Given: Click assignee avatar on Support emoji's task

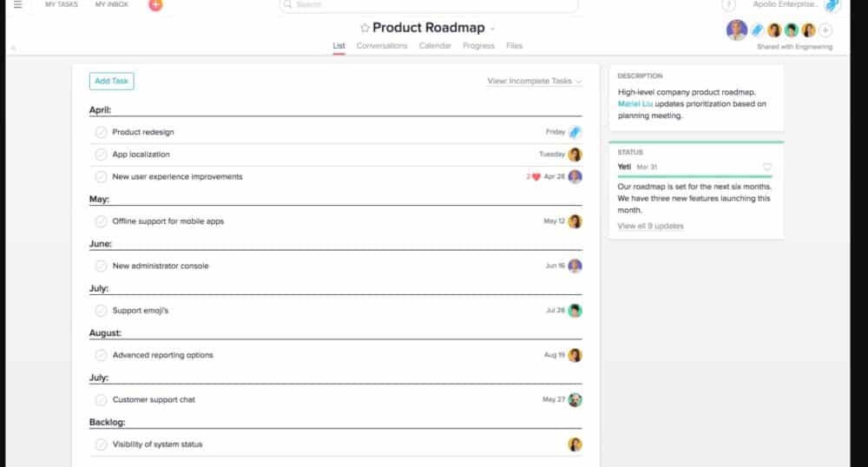Looking at the screenshot, I should pyautogui.click(x=575, y=310).
